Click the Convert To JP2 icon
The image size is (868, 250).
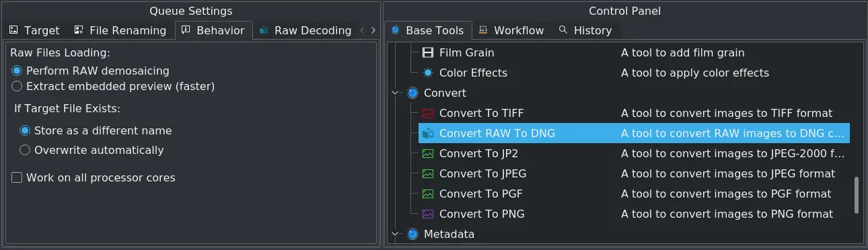click(428, 153)
